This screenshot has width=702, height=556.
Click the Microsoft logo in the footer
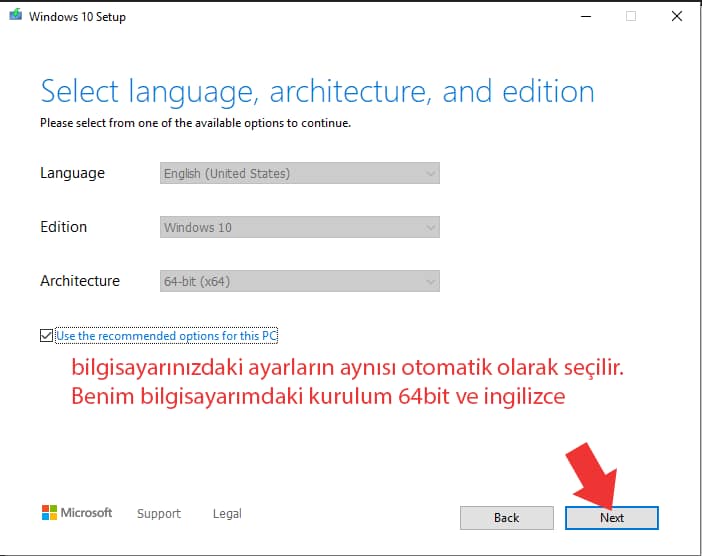[x=50, y=513]
